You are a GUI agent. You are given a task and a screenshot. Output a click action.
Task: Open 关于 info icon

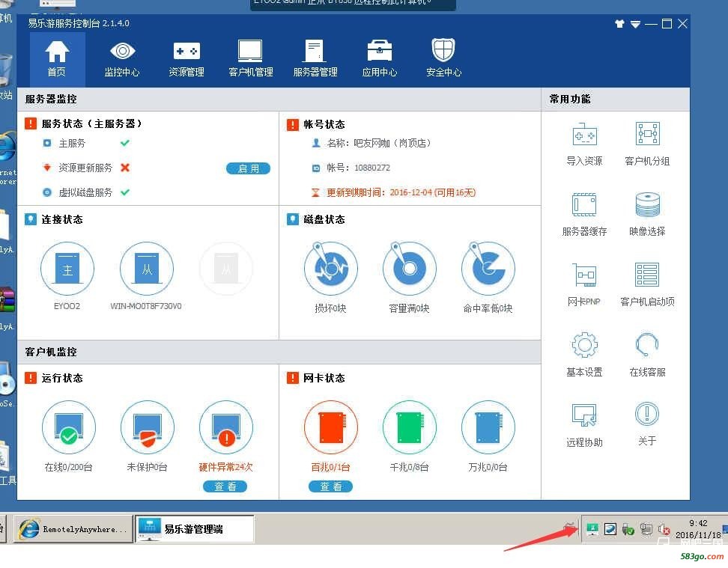tap(647, 414)
